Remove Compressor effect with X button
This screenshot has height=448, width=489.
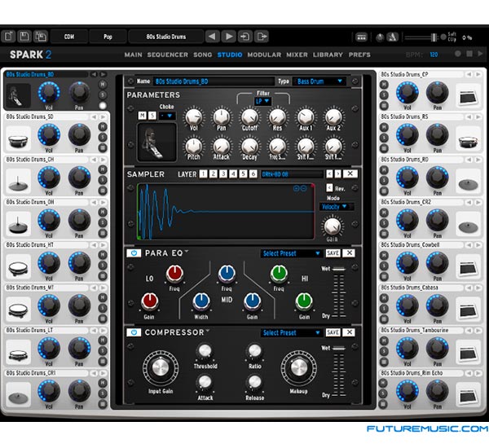[350, 332]
